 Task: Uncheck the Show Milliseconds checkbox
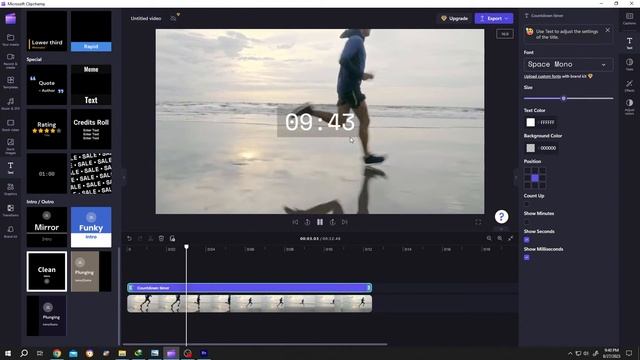527,258
